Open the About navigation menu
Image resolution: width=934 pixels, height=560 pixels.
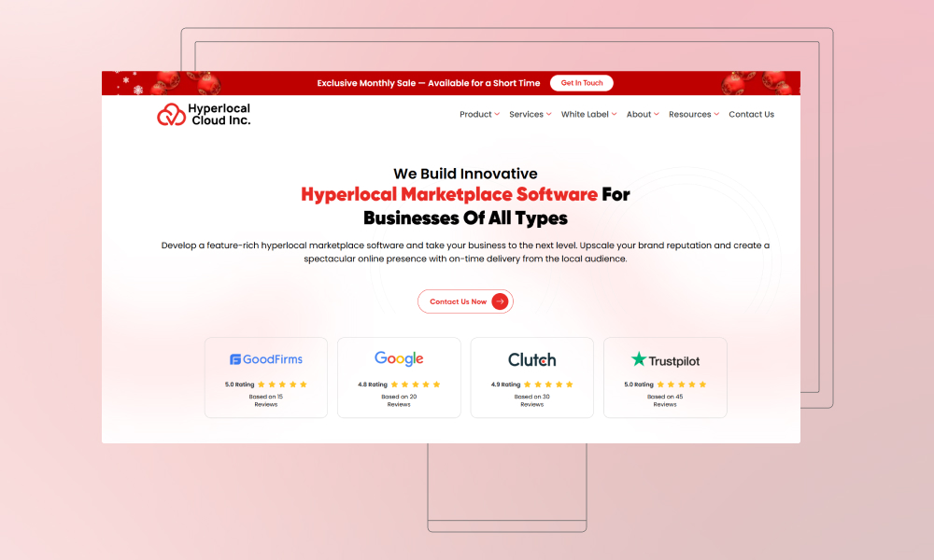click(639, 114)
